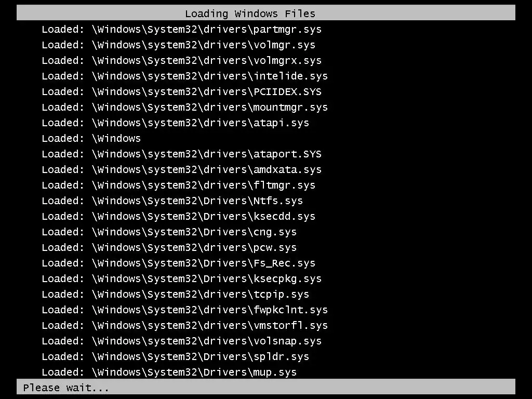Click the 'Loading Windows Files' title bar
Image resolution: width=532 pixels, height=399 pixels.
pos(266,13)
